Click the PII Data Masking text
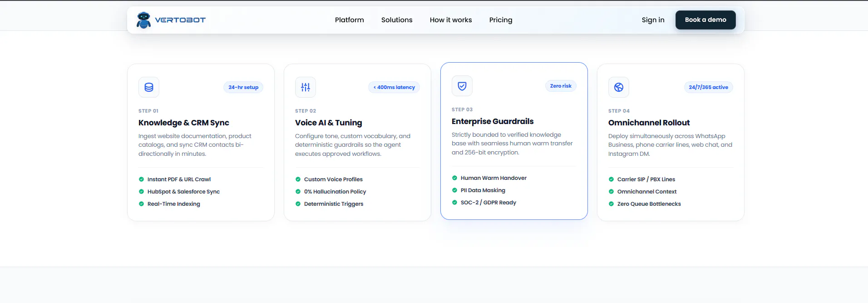 click(483, 190)
